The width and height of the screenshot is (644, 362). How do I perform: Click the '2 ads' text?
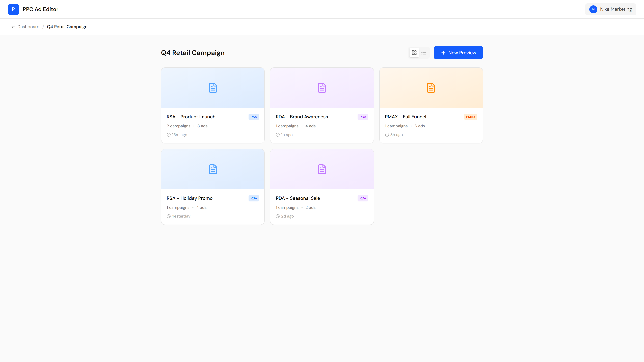pos(310,207)
